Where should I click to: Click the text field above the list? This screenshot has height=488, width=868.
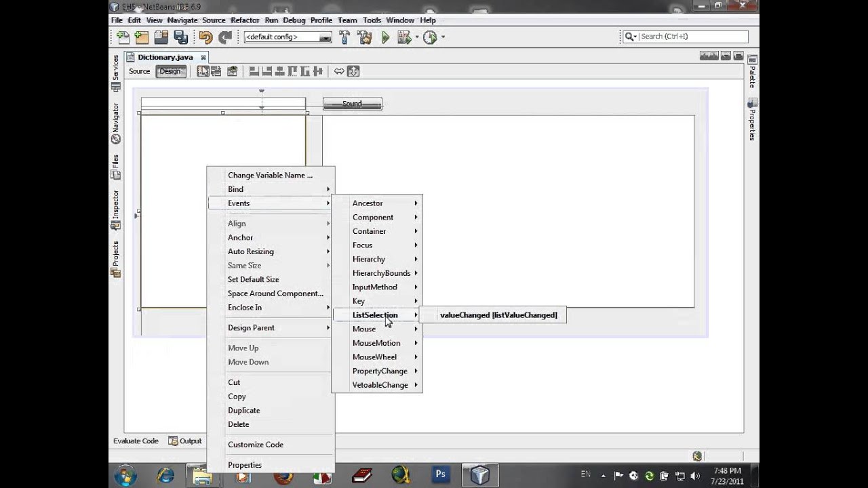pyautogui.click(x=223, y=103)
